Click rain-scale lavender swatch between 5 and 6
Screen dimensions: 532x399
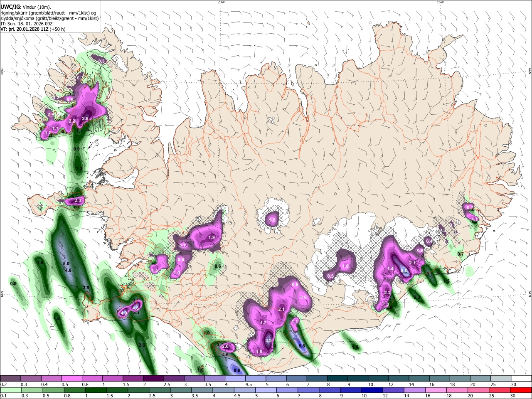click(266, 390)
